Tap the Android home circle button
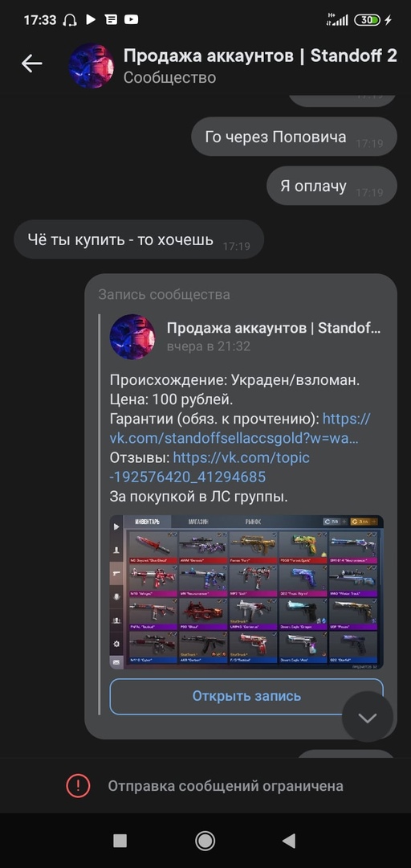Image resolution: width=411 pixels, height=868 pixels. pyautogui.click(x=205, y=841)
